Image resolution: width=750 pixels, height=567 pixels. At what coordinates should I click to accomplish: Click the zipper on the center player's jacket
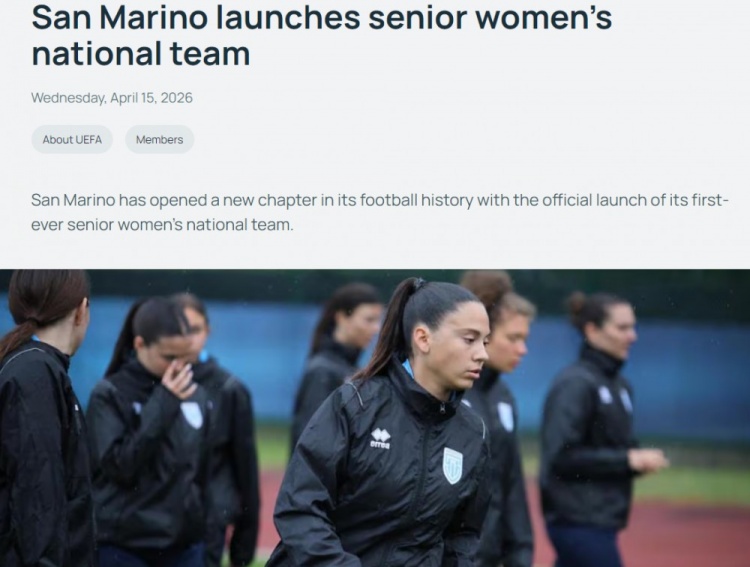click(x=443, y=409)
